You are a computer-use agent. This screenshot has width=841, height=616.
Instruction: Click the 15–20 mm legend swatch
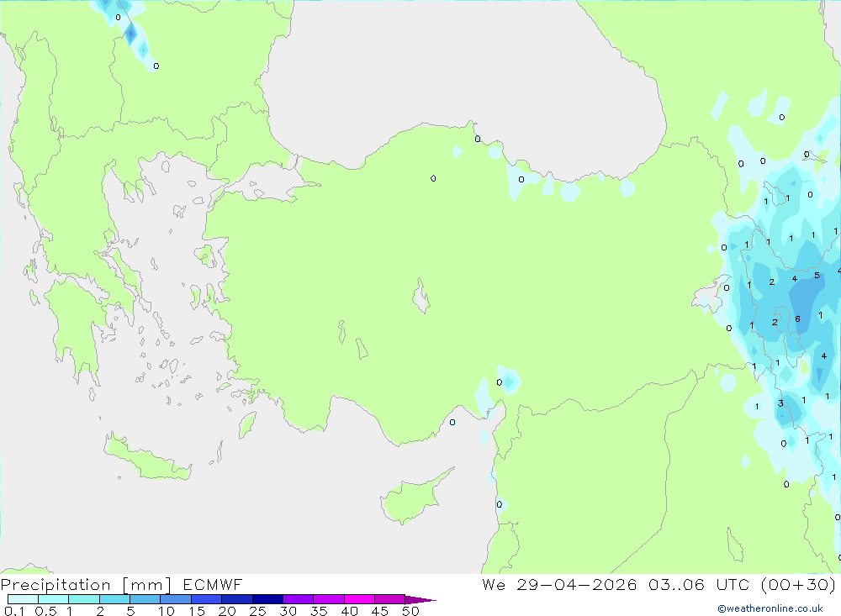206,599
